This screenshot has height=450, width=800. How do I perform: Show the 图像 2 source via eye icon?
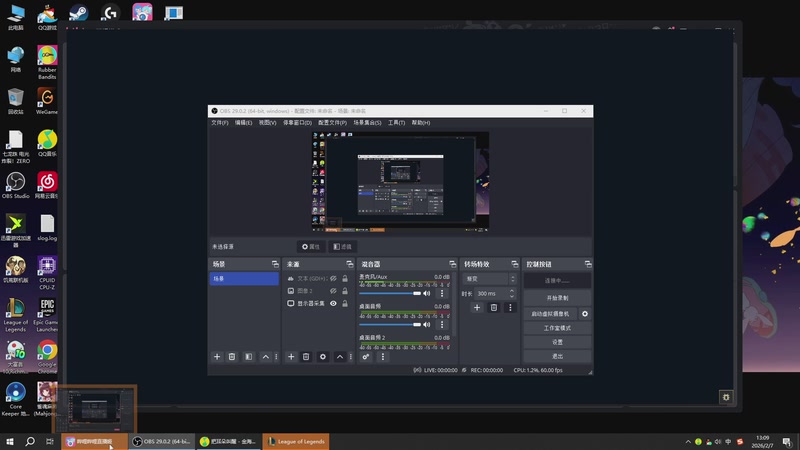coord(333,291)
